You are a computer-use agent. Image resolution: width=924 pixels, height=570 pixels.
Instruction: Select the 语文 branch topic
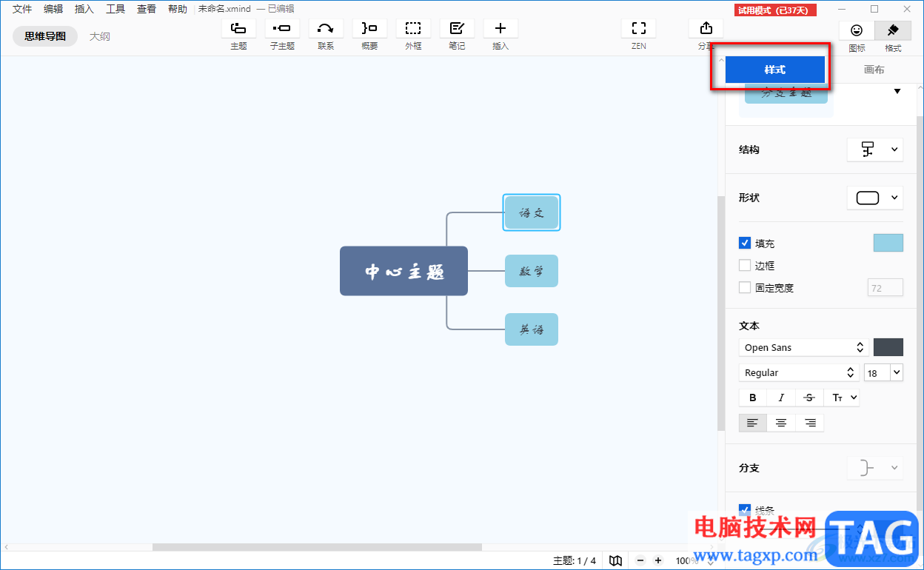pyautogui.click(x=532, y=212)
